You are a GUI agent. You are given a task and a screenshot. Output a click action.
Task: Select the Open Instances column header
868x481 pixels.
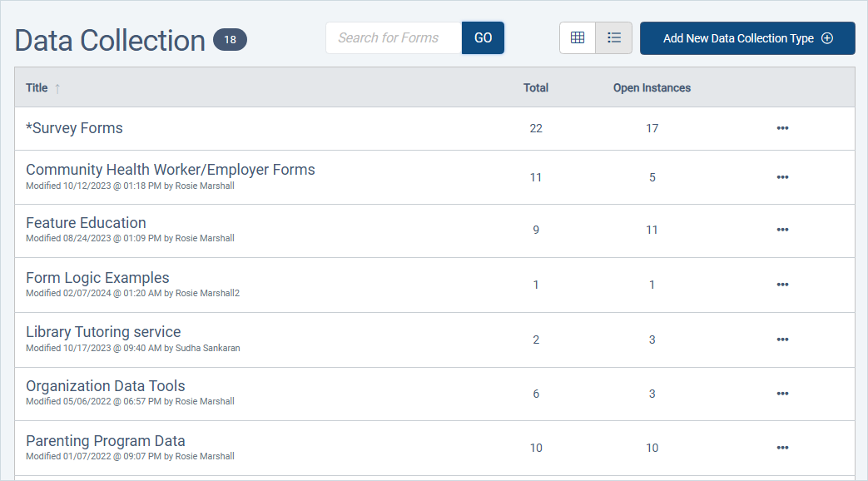coord(652,87)
